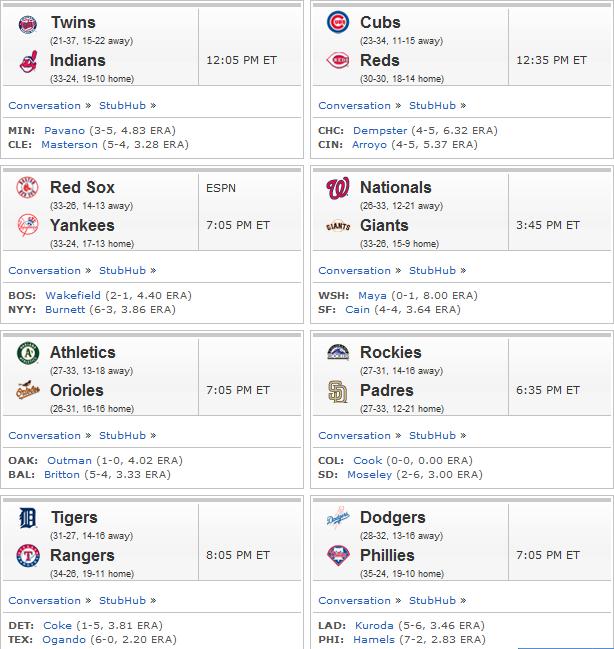Open StubHub for Dodgers vs Phillies
Image resolution: width=614 pixels, height=649 pixels.
pyautogui.click(x=432, y=601)
